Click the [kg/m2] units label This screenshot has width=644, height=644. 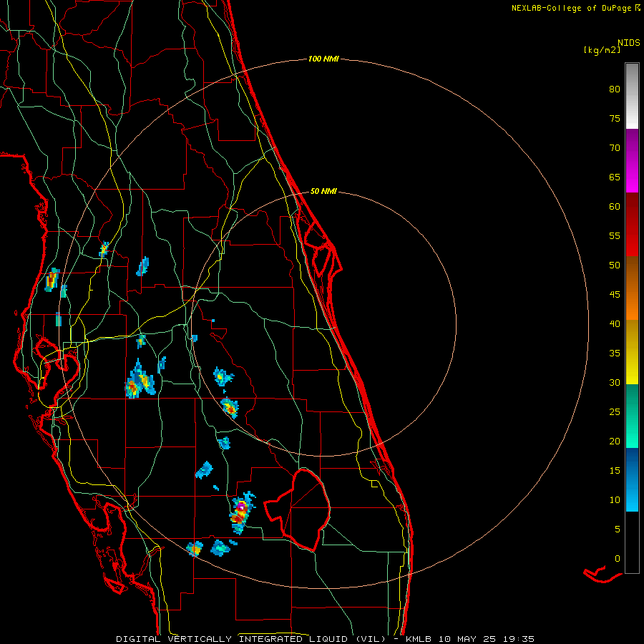tap(602, 50)
